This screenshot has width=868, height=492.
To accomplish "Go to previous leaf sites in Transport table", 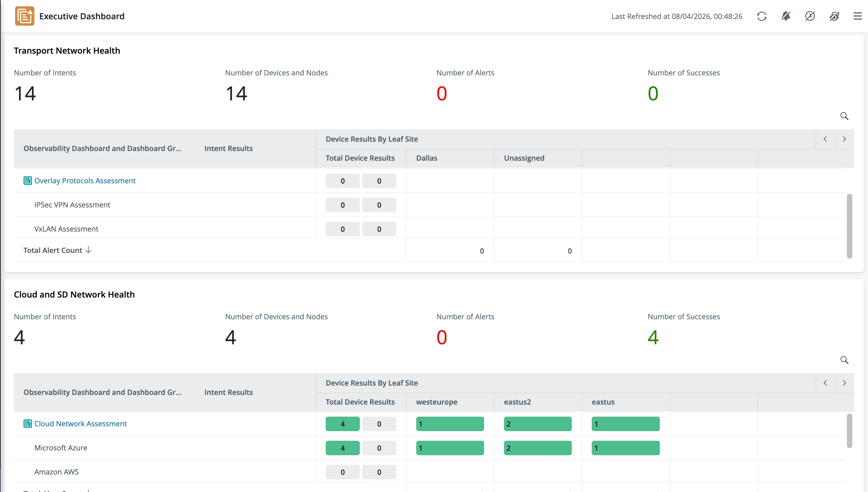I will tap(825, 139).
